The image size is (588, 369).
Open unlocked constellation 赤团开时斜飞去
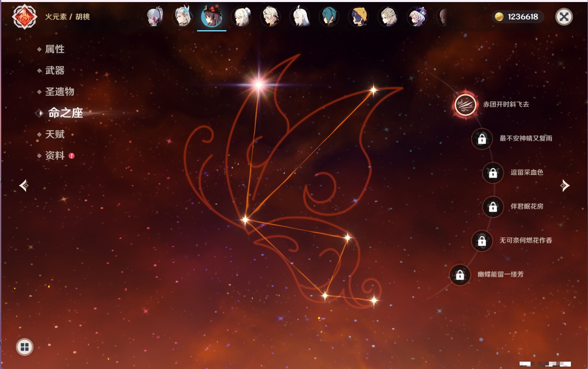465,104
